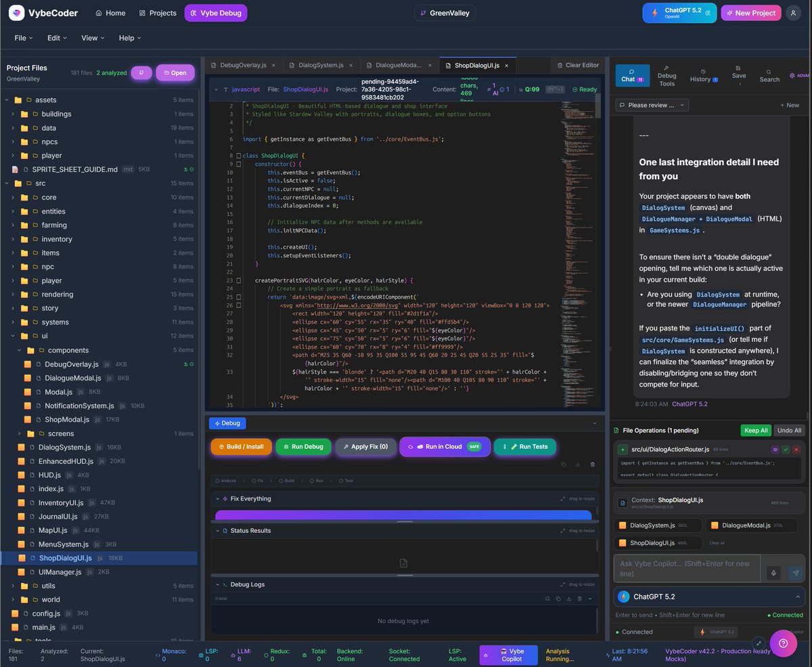The image size is (812, 667).
Task: Select the Test pipeline step
Action: (x=346, y=481)
